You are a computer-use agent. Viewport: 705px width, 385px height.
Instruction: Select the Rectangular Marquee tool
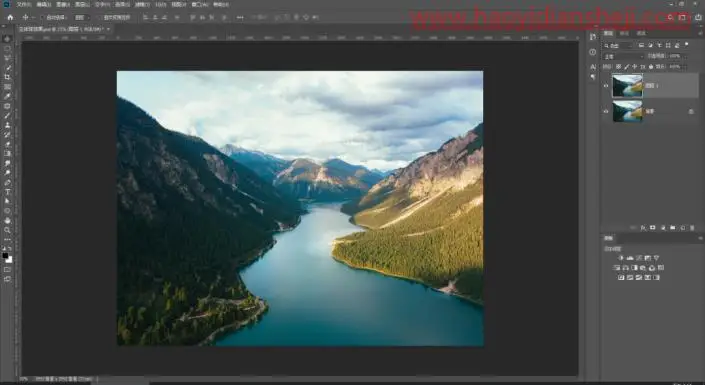pyautogui.click(x=7, y=49)
